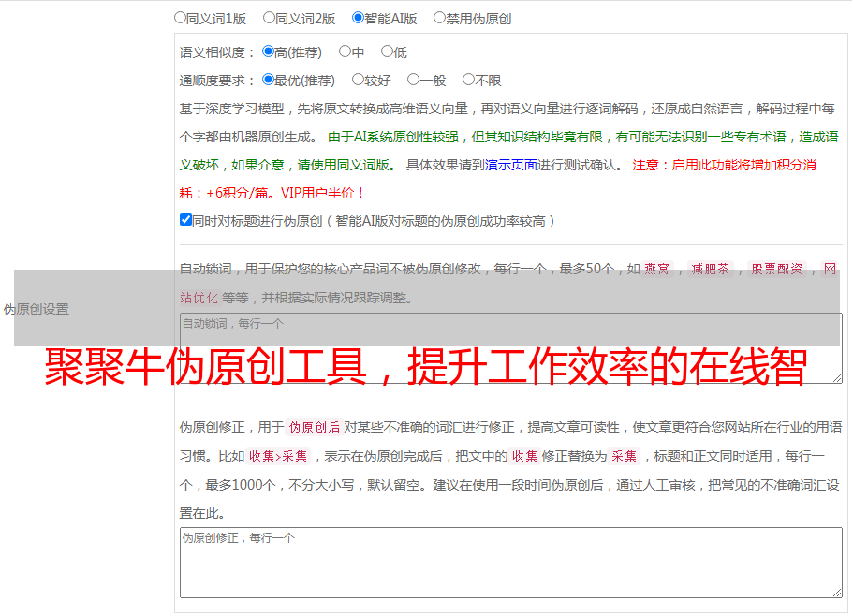Click the 语义相似度 label
This screenshot has height=616, width=853.
tap(217, 52)
